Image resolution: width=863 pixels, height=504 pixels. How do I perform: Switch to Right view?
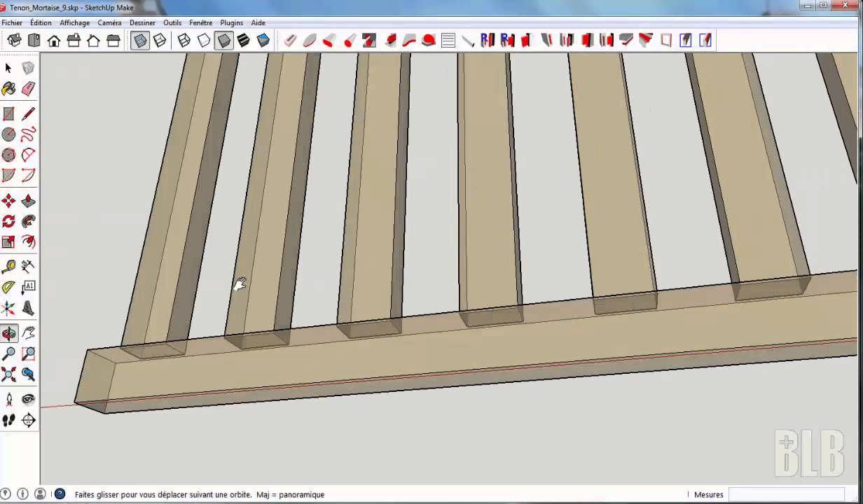click(74, 41)
